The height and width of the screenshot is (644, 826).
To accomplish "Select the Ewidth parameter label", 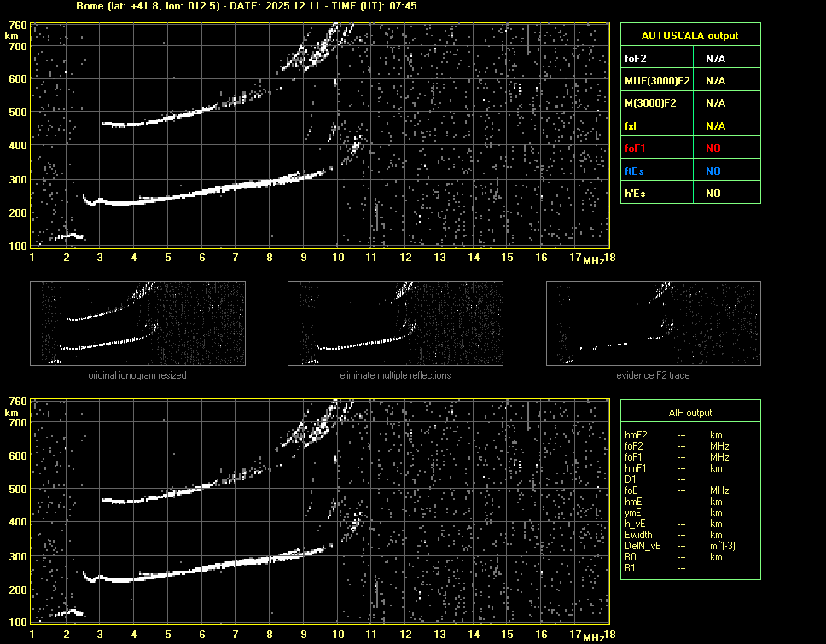I will click(x=638, y=535).
